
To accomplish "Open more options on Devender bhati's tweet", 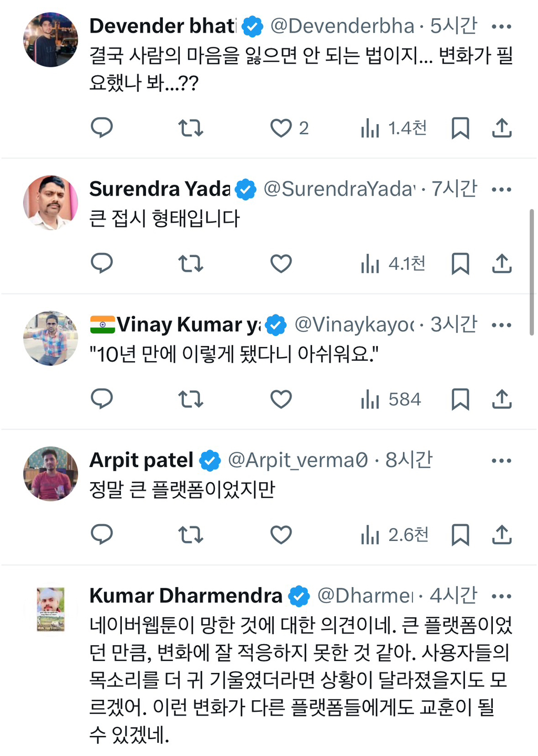I will coord(503,24).
